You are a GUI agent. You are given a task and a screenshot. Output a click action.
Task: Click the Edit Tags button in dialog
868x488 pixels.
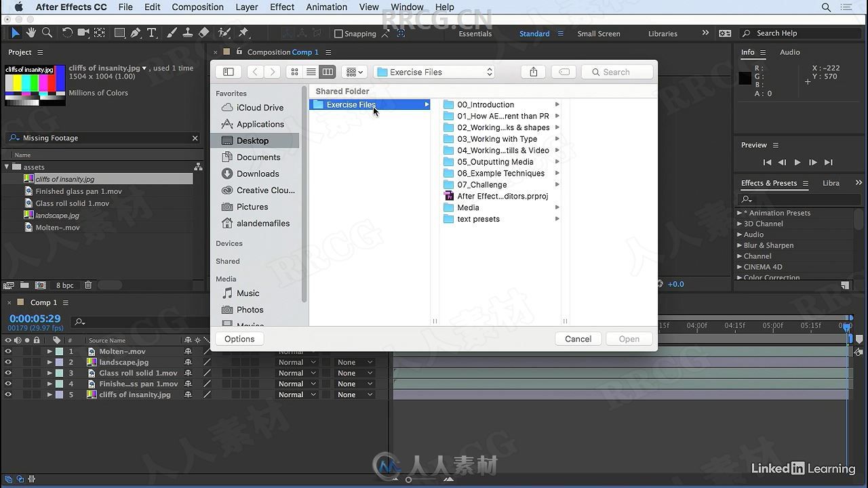point(564,72)
